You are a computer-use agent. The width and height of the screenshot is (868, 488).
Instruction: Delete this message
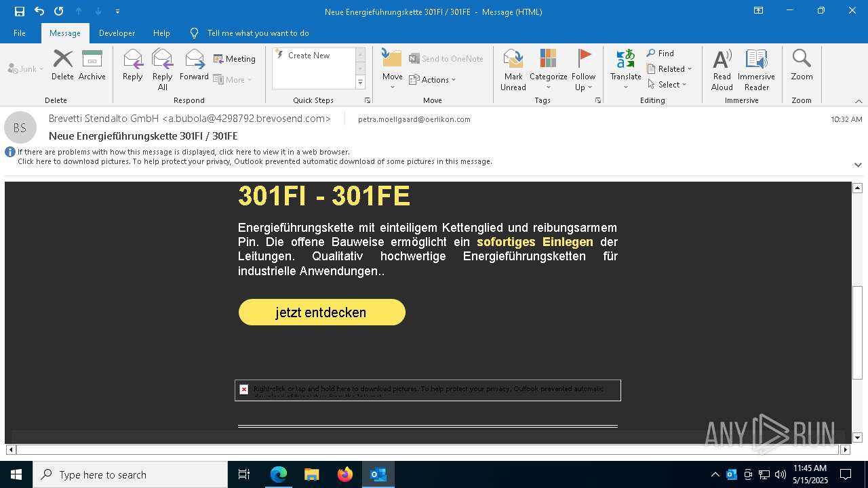[62, 65]
